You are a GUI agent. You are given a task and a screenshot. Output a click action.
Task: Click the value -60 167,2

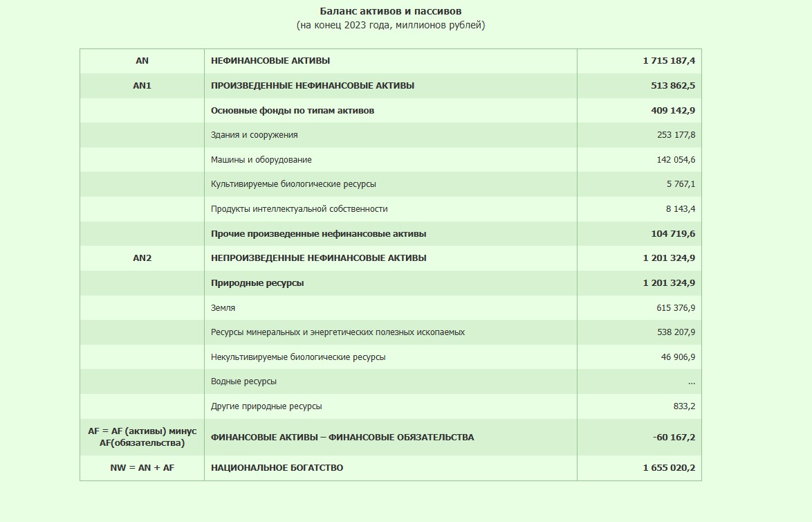(x=674, y=438)
